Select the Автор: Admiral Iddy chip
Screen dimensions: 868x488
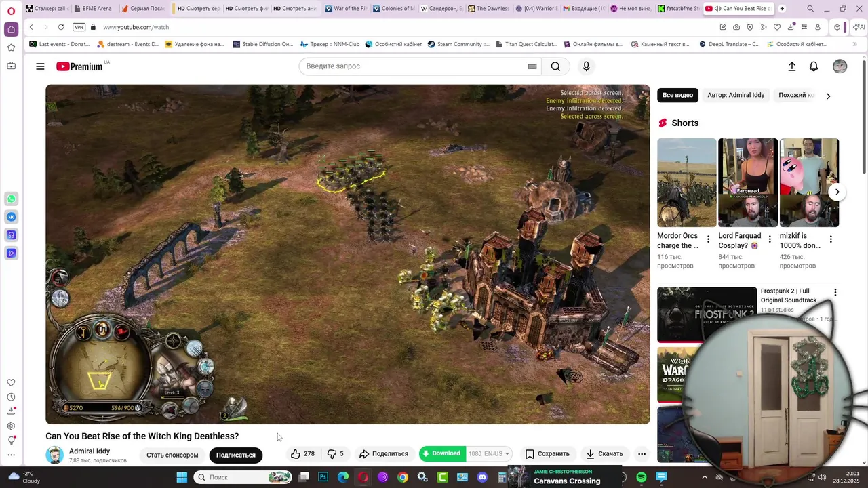[x=736, y=95]
